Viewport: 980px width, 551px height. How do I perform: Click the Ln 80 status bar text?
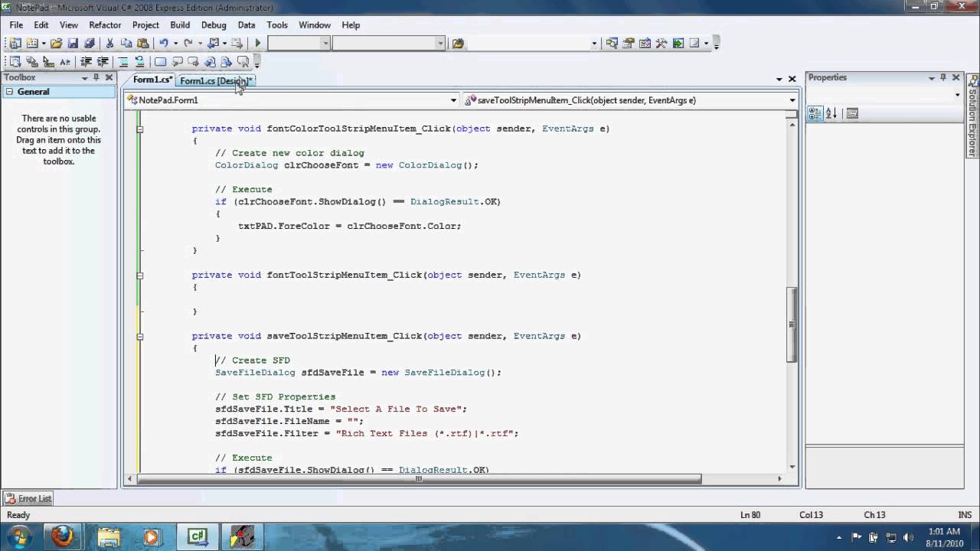point(750,515)
